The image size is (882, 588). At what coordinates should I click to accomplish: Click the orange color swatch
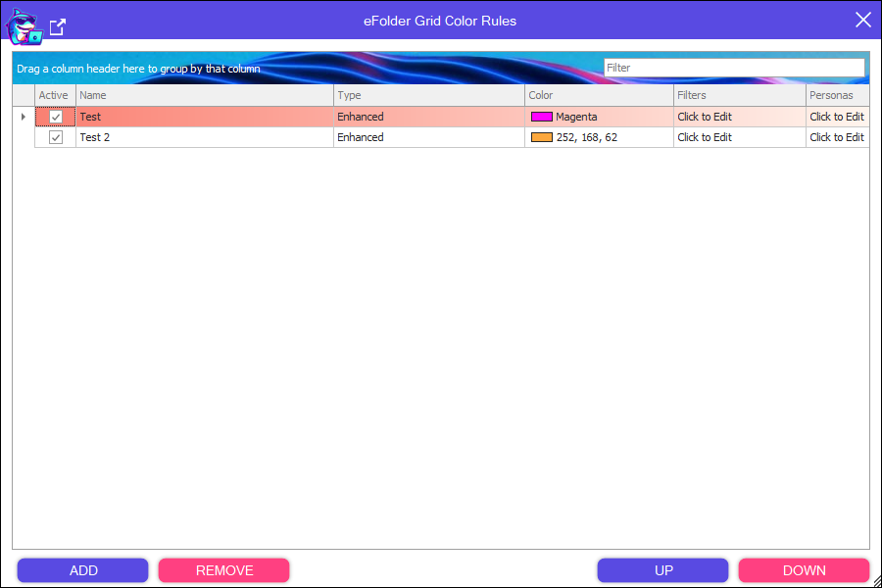[x=542, y=137]
